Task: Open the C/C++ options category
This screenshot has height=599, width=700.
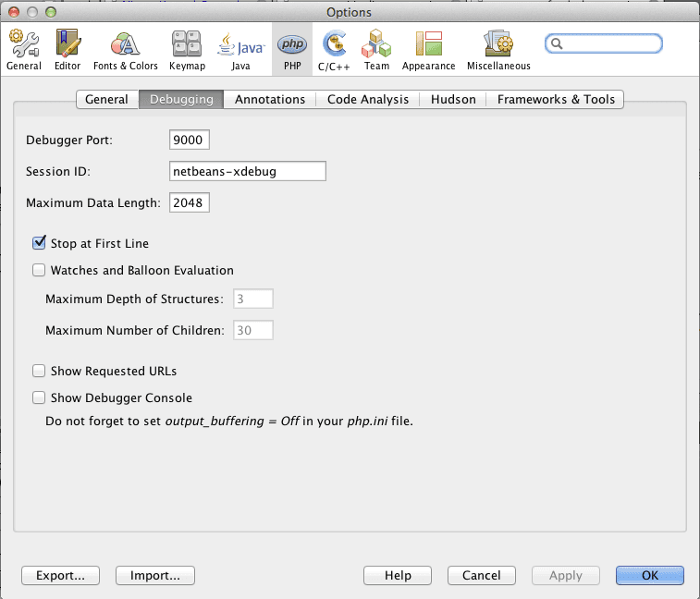Action: coord(334,50)
